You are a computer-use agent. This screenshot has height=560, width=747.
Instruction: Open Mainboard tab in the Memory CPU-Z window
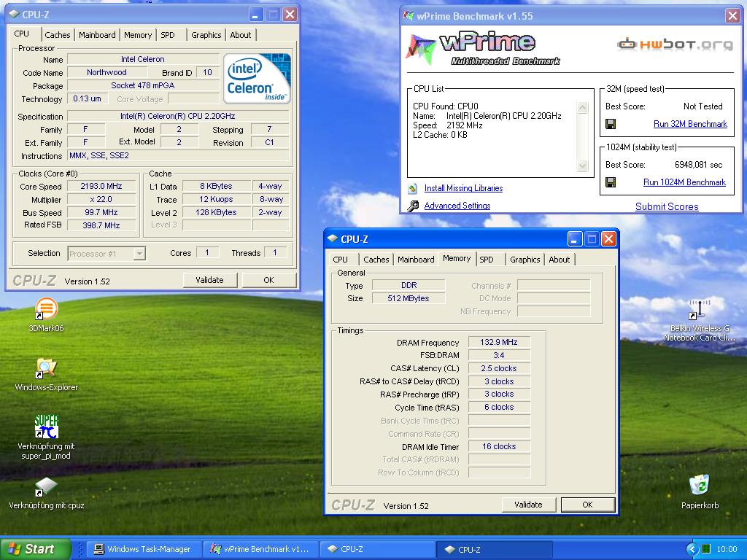(416, 260)
